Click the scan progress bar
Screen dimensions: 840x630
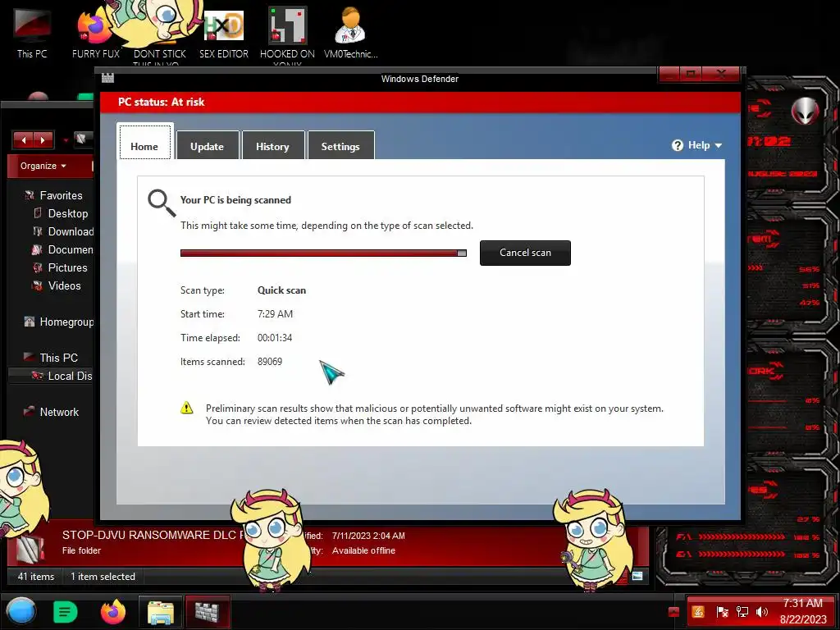pos(323,253)
